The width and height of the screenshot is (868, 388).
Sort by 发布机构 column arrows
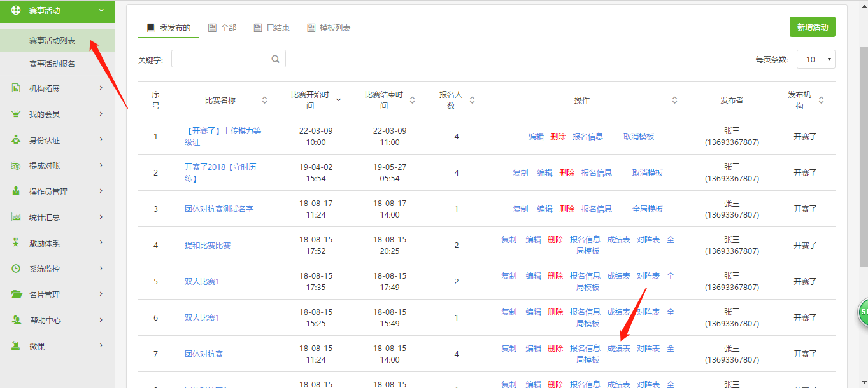821,100
